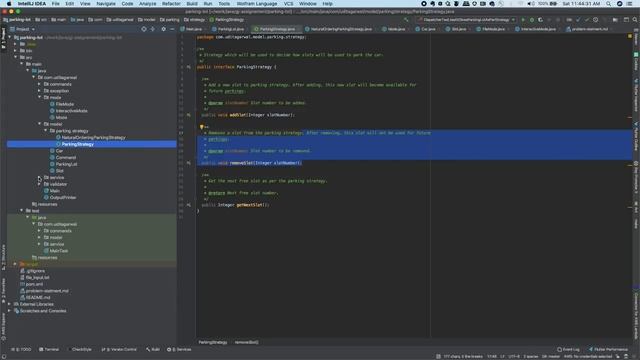Select ParkingLot class in project tree
The height and width of the screenshot is (360, 640).
tap(66, 164)
